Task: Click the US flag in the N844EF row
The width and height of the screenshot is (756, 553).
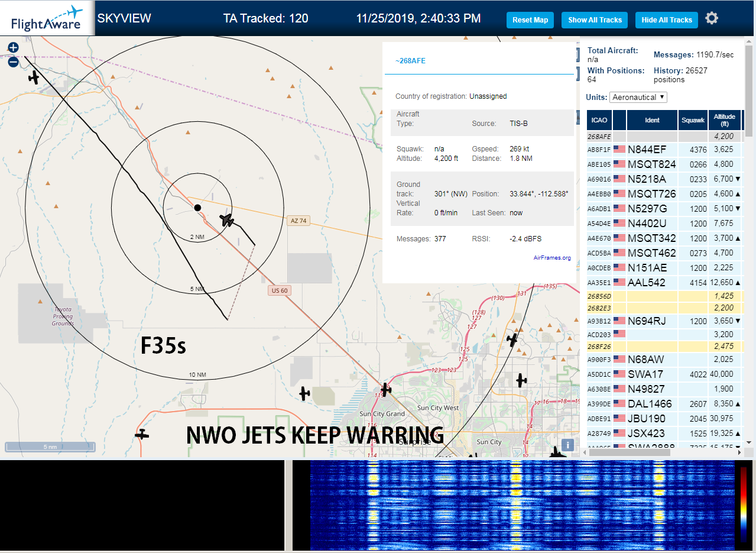Action: click(x=619, y=149)
